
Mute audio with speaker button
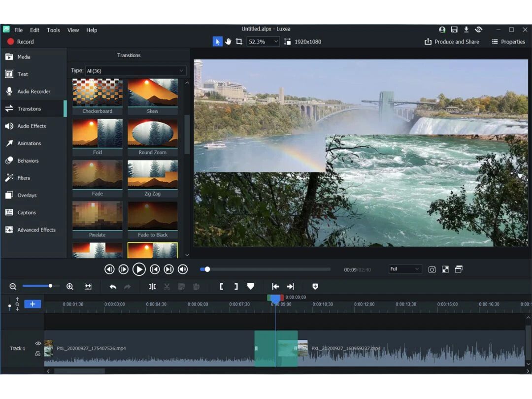click(x=183, y=269)
